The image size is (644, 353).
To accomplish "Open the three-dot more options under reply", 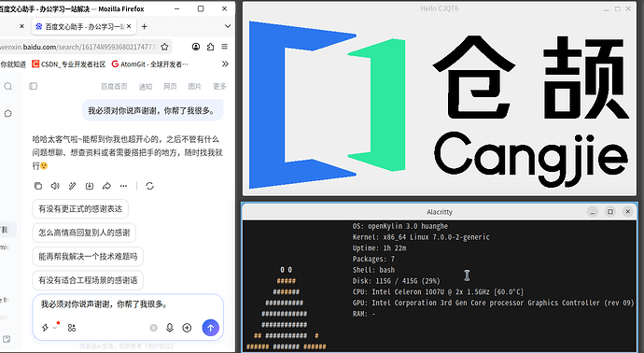I will 123,186.
